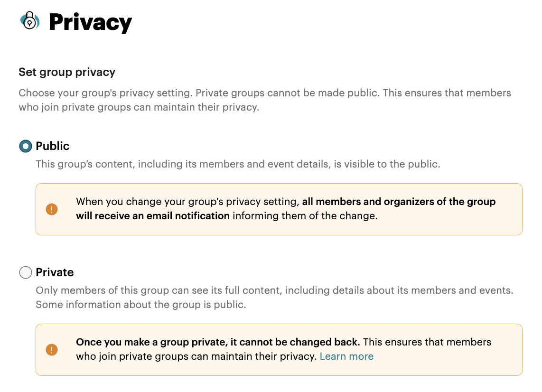Click the warning icon in private group notice
542x392 pixels.
click(x=51, y=350)
